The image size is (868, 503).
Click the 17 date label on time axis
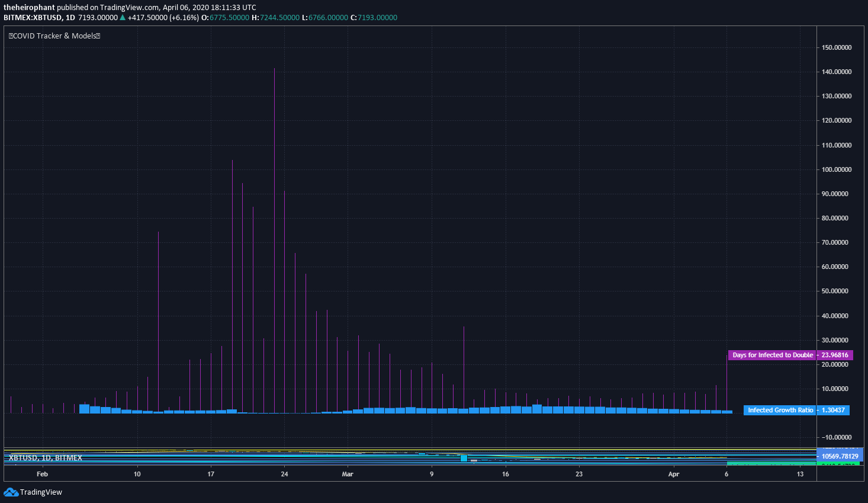click(x=211, y=474)
